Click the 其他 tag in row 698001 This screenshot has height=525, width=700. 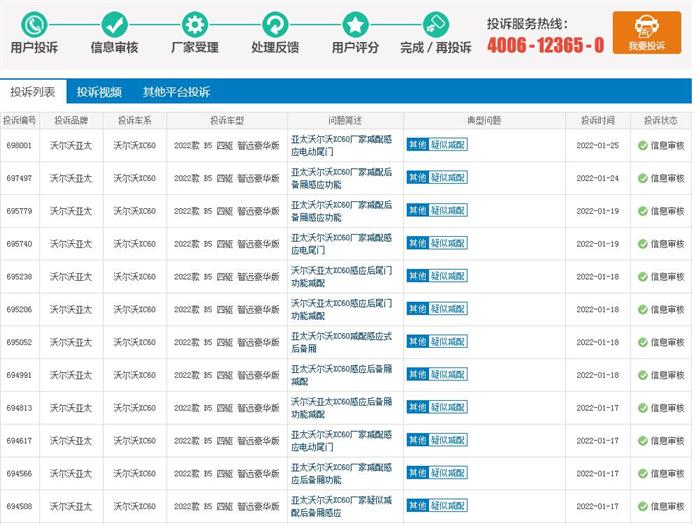pos(417,145)
